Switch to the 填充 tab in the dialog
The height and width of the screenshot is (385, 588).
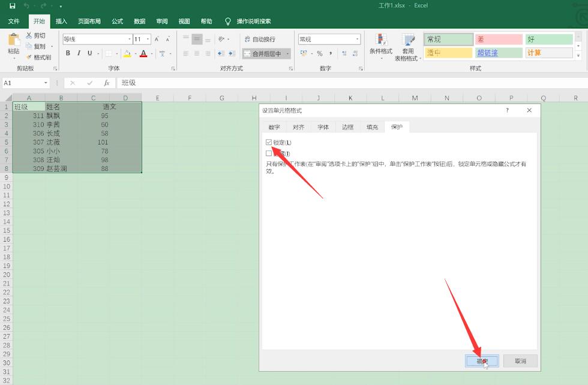coord(372,127)
